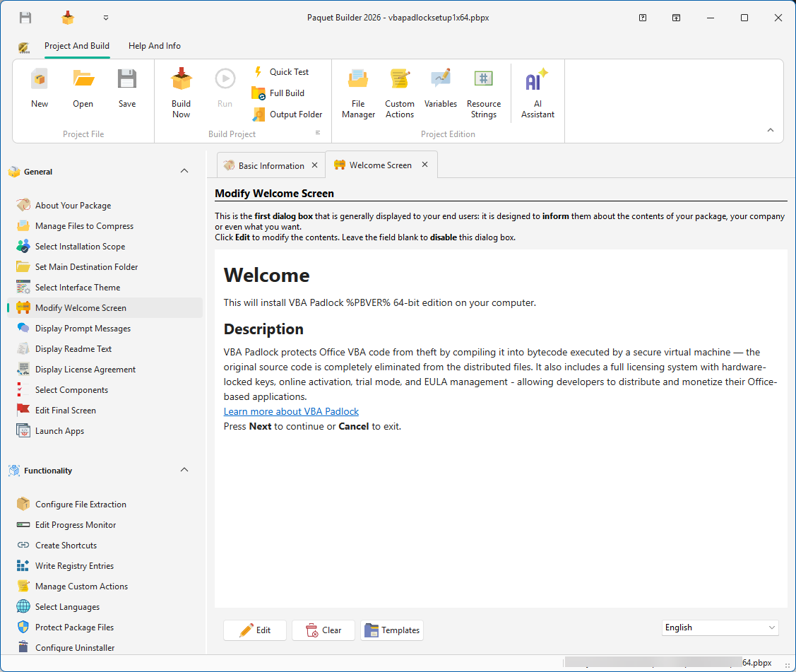This screenshot has height=672, width=796.
Task: Open the Variables manager
Action: point(441,90)
